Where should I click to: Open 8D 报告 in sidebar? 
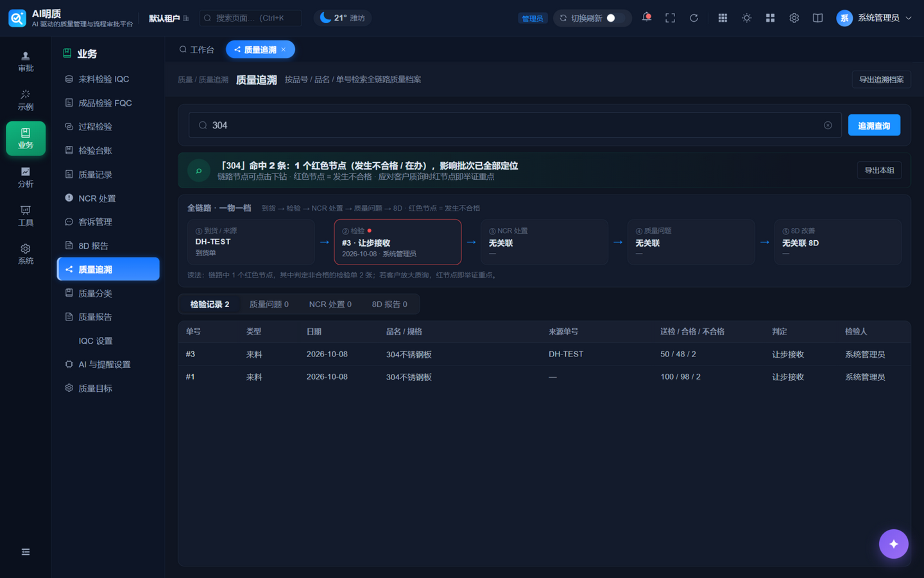[108, 245]
